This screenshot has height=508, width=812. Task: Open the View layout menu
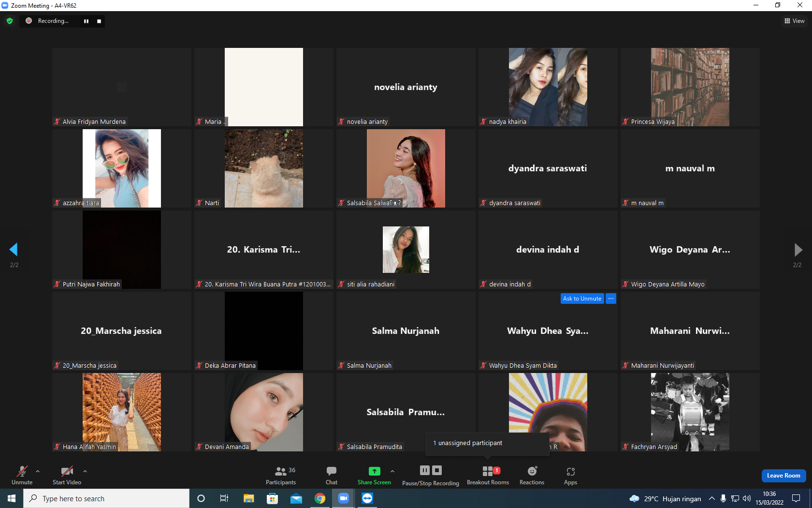click(794, 21)
